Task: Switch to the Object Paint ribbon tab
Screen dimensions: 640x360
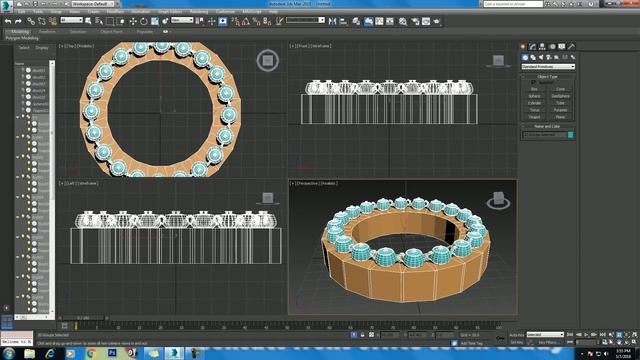Action: pyautogui.click(x=111, y=31)
